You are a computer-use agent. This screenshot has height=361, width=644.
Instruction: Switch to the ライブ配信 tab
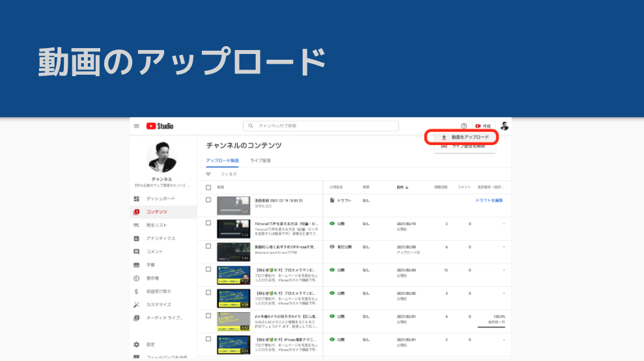click(x=260, y=161)
